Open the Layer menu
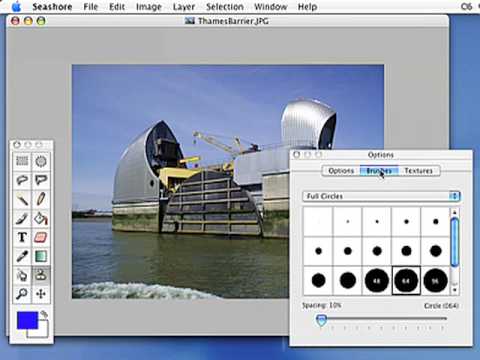 (184, 7)
